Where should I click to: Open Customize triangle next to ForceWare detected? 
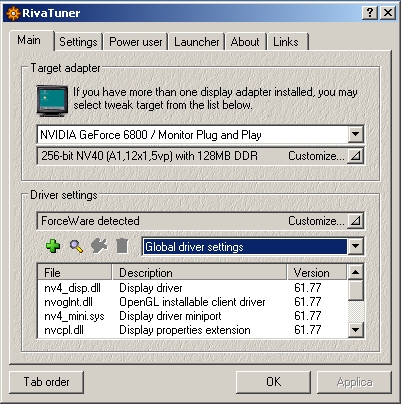click(x=355, y=221)
